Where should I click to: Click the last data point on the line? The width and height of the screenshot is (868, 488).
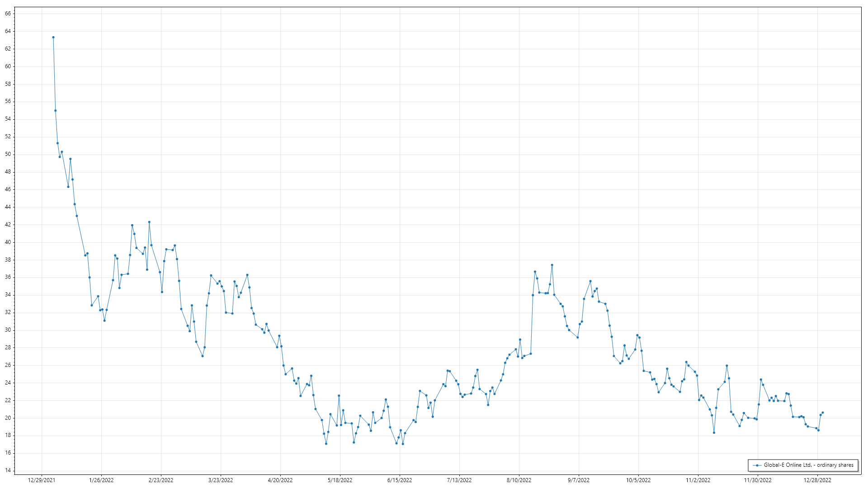pos(822,413)
